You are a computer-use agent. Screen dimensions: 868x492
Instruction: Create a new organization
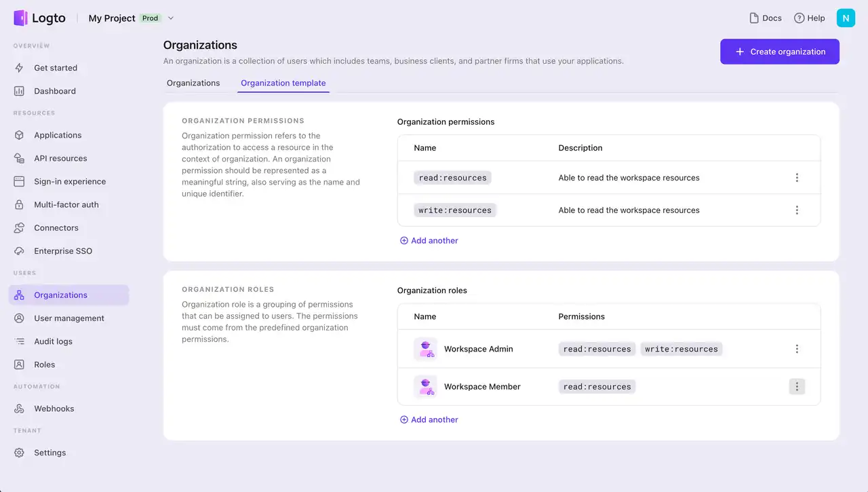coord(779,52)
